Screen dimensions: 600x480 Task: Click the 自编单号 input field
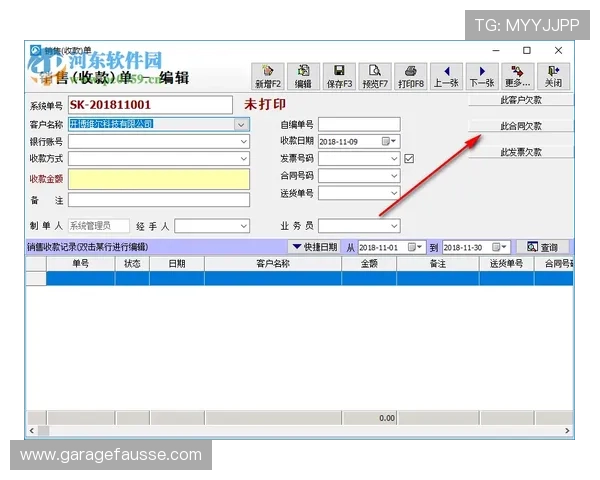tap(359, 124)
